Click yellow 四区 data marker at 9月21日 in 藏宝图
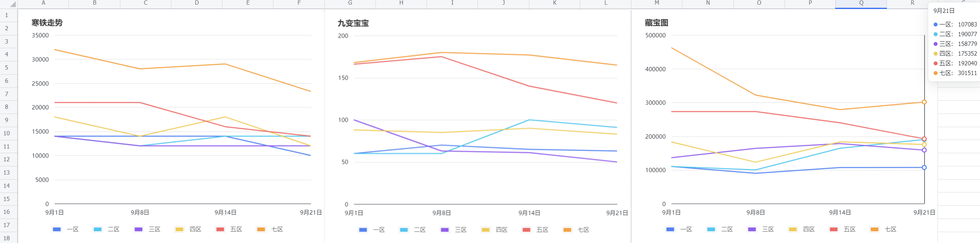Viewport: 980px width, 243px height. [924, 145]
